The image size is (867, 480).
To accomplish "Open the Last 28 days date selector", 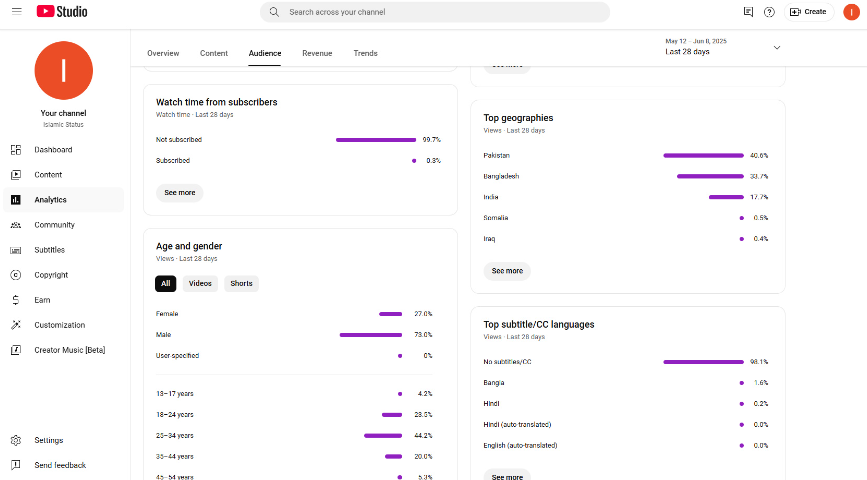I will [x=723, y=47].
